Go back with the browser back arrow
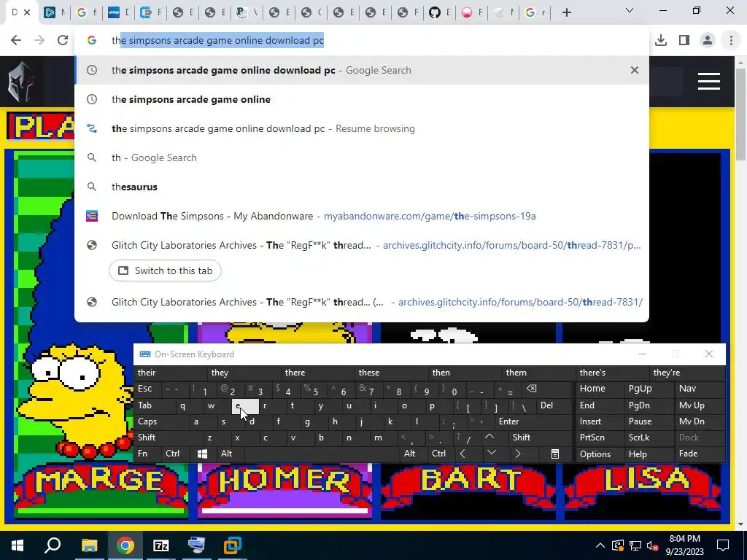Image resolution: width=747 pixels, height=560 pixels. pyautogui.click(x=16, y=40)
